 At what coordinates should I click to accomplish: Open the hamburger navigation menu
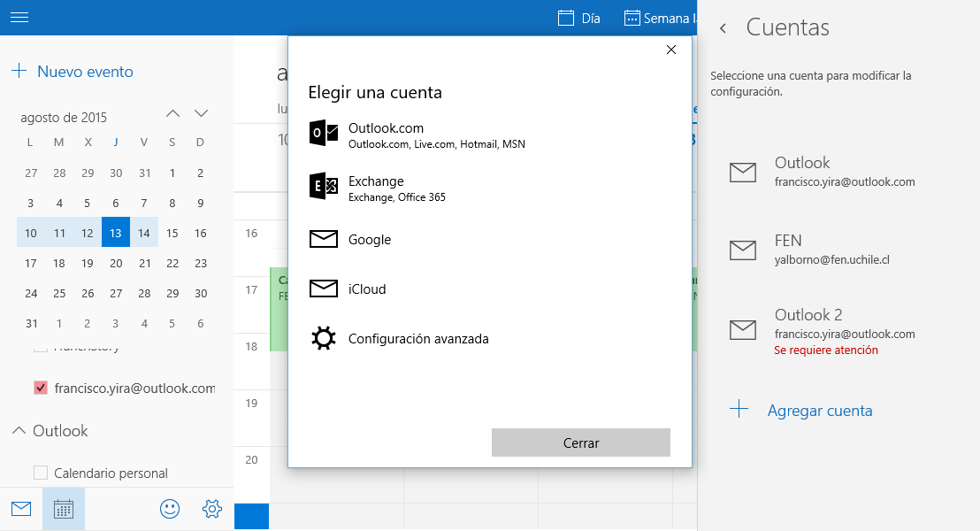click(19, 17)
